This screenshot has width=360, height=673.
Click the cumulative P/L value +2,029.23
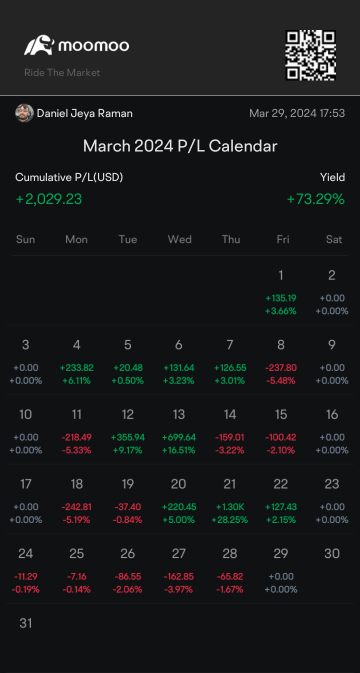pos(48,199)
